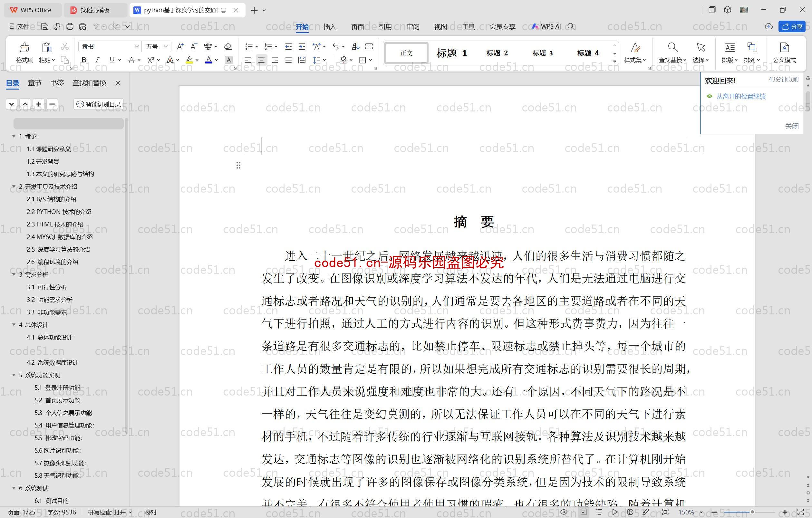Open spell check (拼写检查) dropdown

(130, 512)
